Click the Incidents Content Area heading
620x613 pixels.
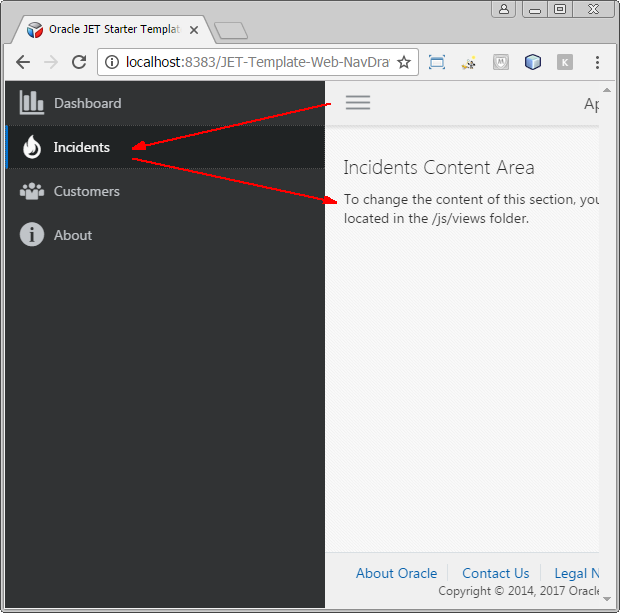pos(439,167)
